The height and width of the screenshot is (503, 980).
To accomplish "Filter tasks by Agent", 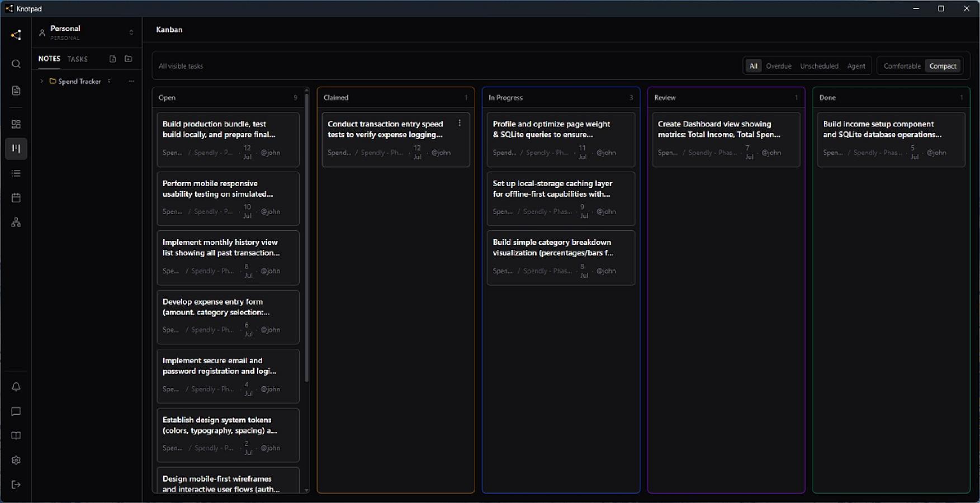I will click(856, 66).
